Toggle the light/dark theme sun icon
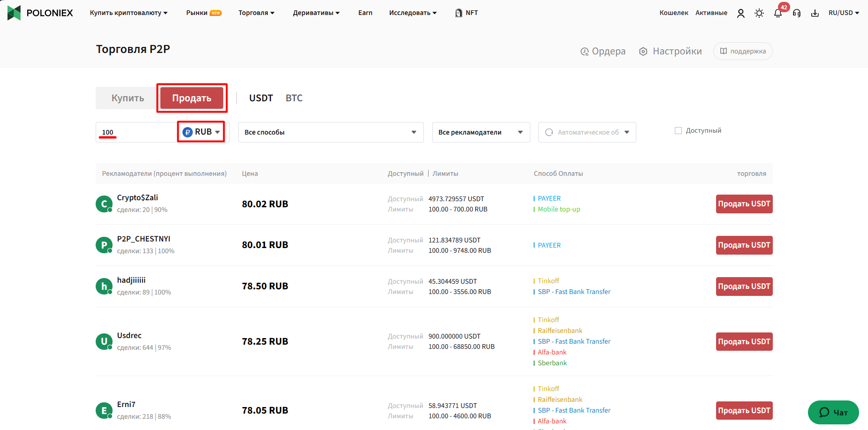The height and width of the screenshot is (430, 868). click(759, 13)
